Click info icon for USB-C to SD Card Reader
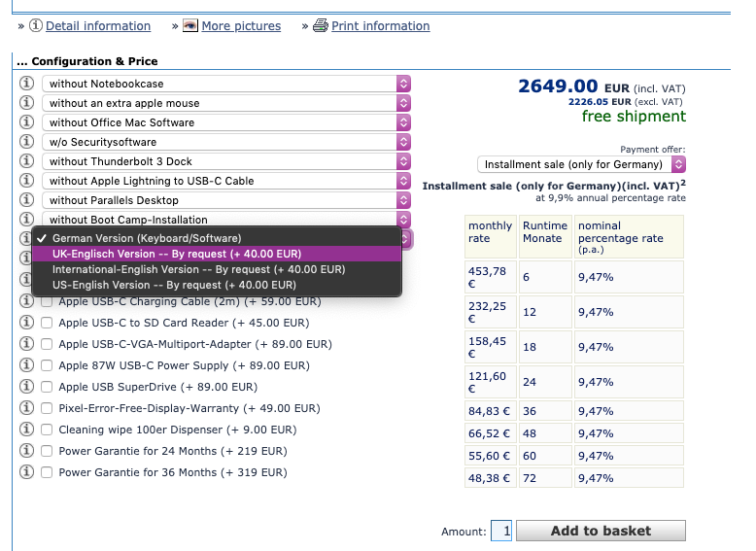 pyautogui.click(x=26, y=322)
